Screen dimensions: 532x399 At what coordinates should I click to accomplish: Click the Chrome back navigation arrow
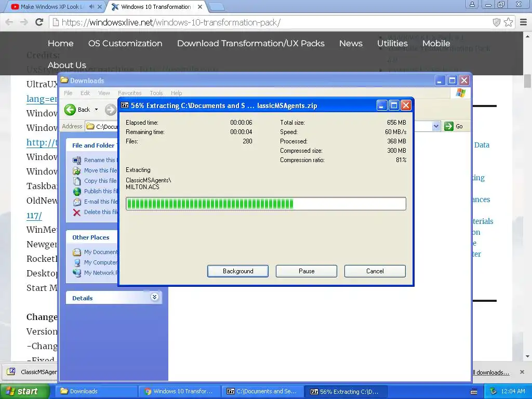point(9,22)
